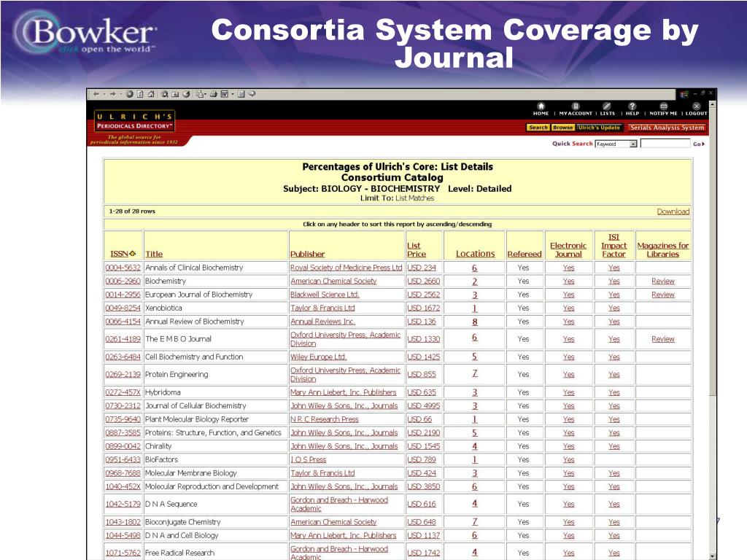Open the browser Search magnifier icon

coord(165,94)
